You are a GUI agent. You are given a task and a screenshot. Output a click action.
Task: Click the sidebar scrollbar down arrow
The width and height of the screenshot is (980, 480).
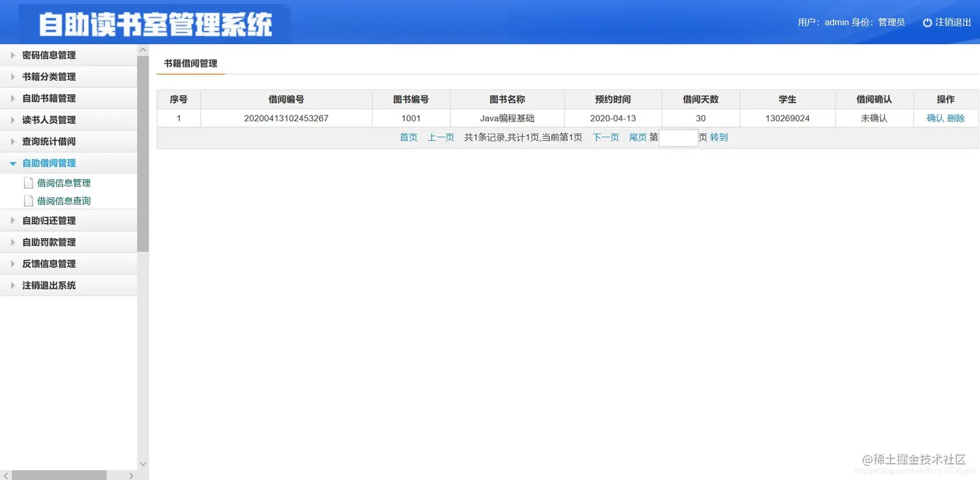tap(143, 464)
